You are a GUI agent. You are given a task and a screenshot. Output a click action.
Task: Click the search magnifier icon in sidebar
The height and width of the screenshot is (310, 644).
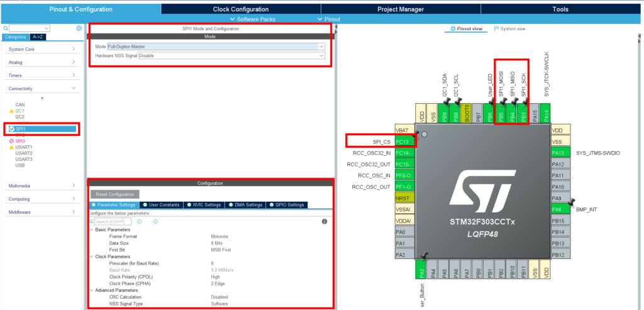(x=6, y=28)
